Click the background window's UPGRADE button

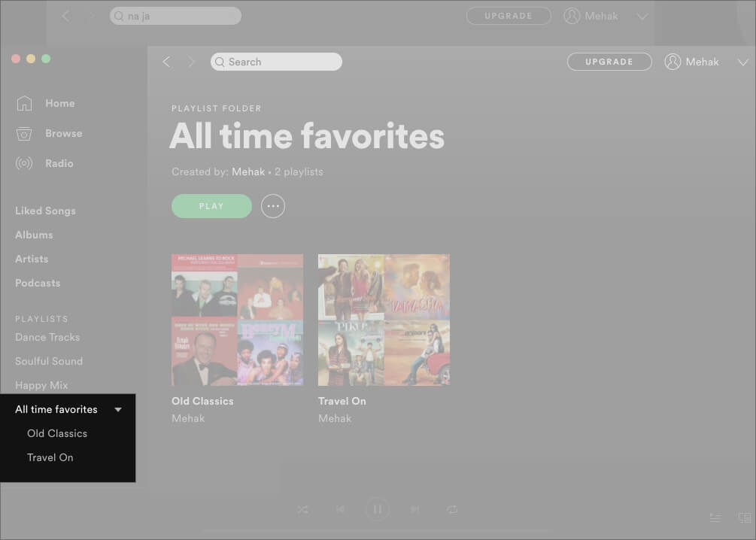(x=509, y=16)
